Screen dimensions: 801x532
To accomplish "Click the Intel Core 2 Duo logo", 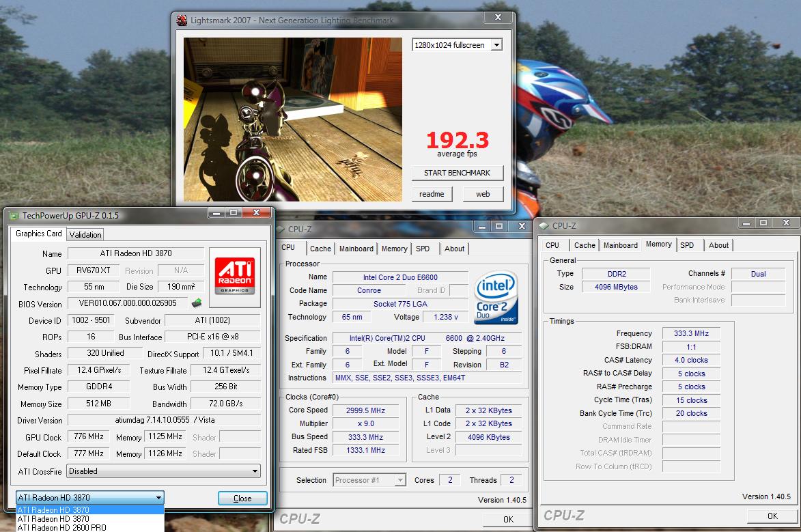I will (x=496, y=297).
